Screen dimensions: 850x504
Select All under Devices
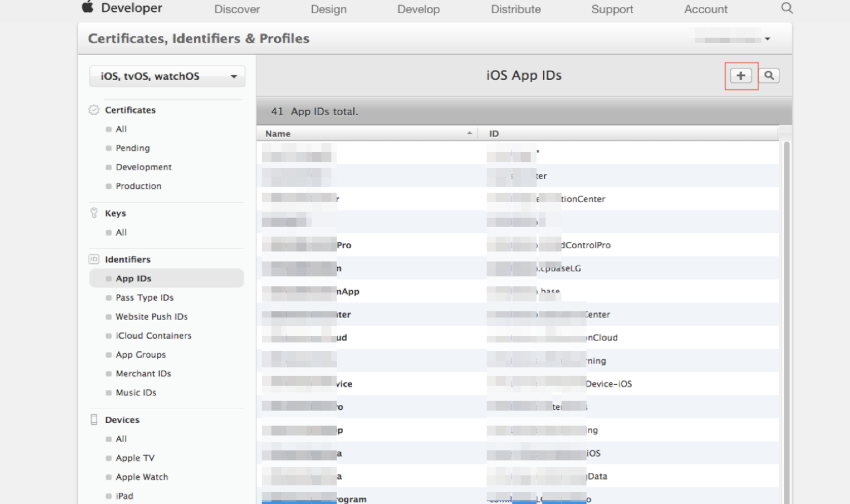pos(121,439)
